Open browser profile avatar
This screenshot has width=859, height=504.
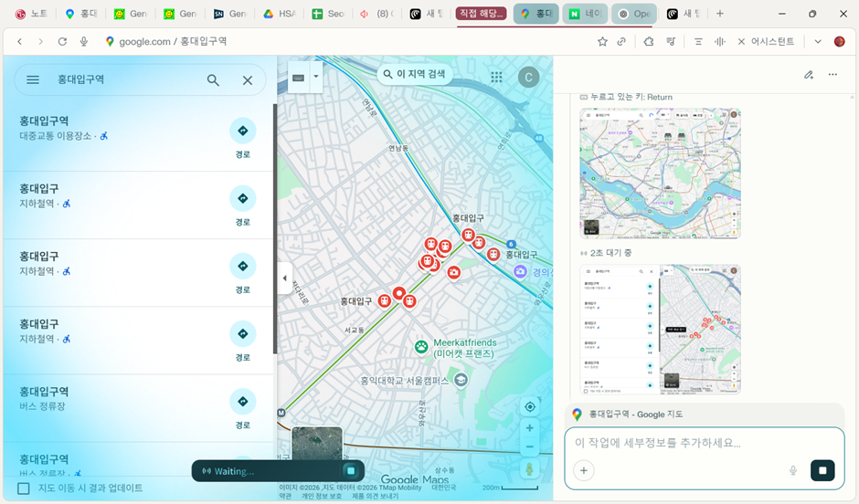[839, 42]
